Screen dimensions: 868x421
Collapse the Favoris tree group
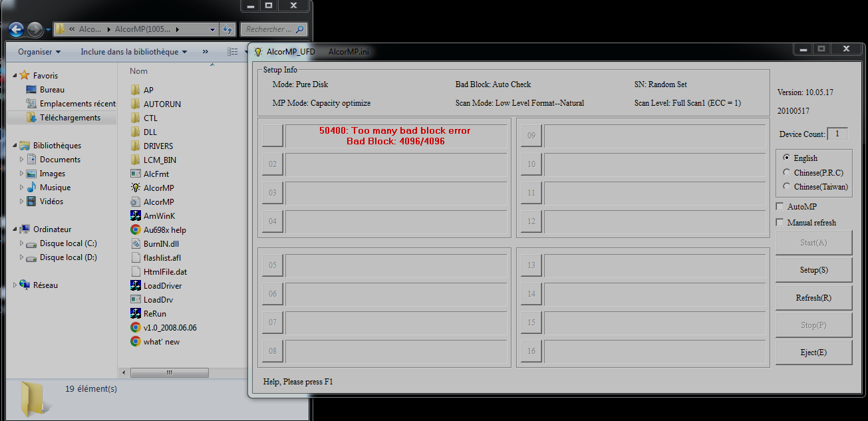click(x=15, y=75)
